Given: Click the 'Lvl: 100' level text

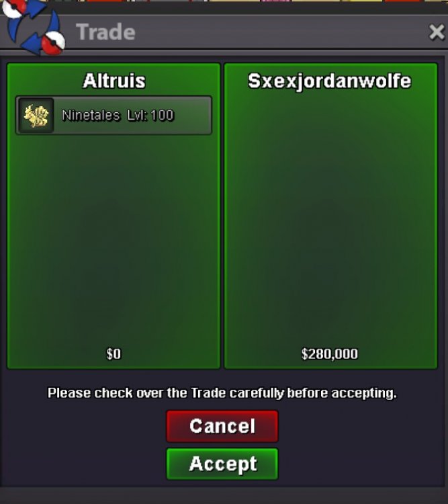Looking at the screenshot, I should tap(150, 116).
